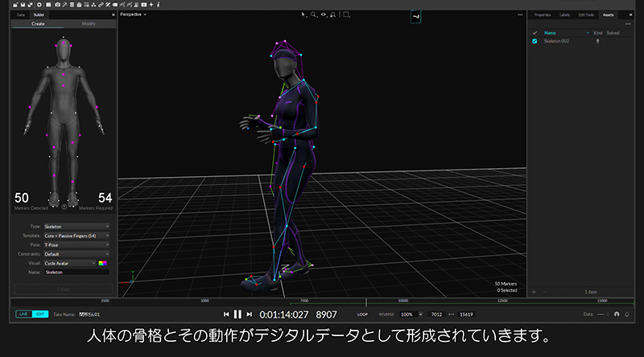Open the Modify tab in Builder
This screenshot has height=357, width=644.
(x=89, y=24)
